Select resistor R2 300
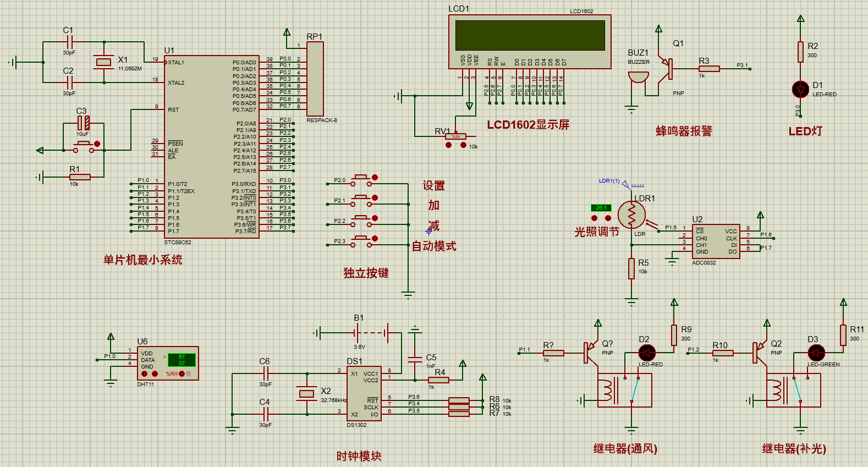Image resolution: width=868 pixels, height=467 pixels. click(801, 52)
